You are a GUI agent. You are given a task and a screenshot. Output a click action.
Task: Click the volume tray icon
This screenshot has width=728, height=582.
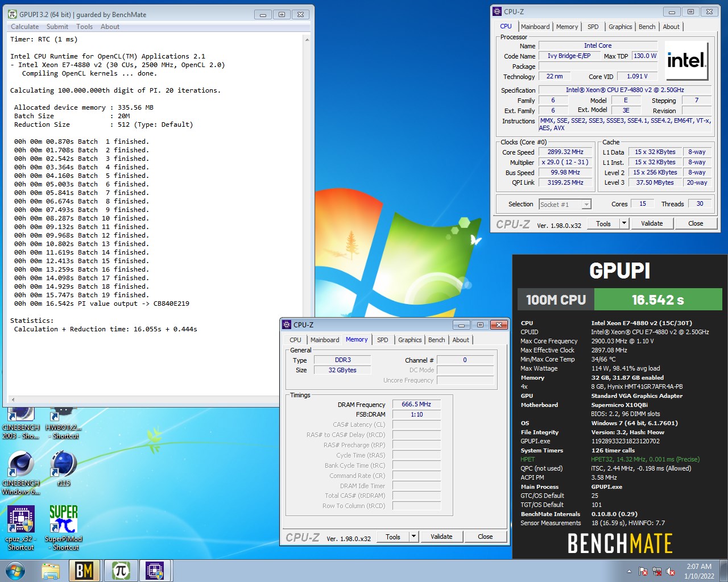671,571
